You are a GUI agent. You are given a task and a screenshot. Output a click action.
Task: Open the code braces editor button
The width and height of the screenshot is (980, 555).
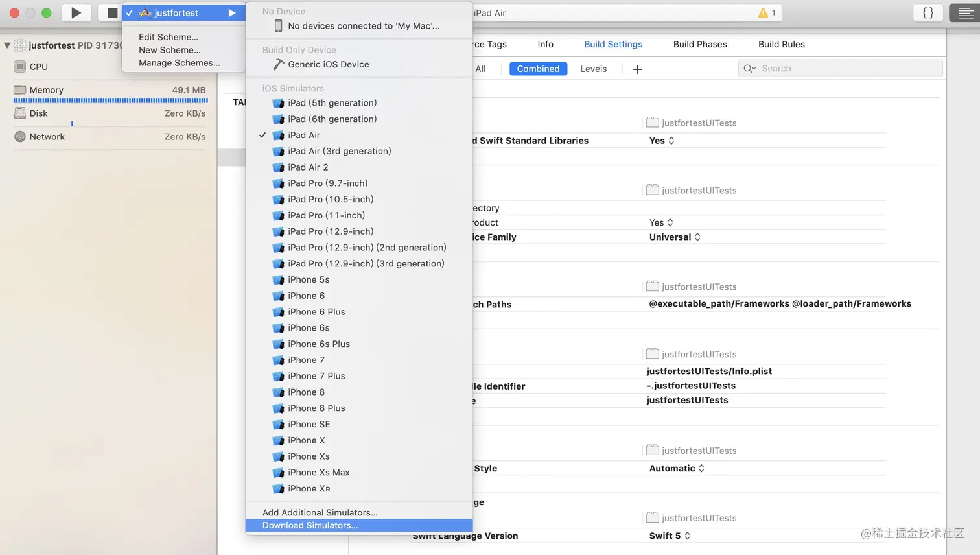(928, 12)
